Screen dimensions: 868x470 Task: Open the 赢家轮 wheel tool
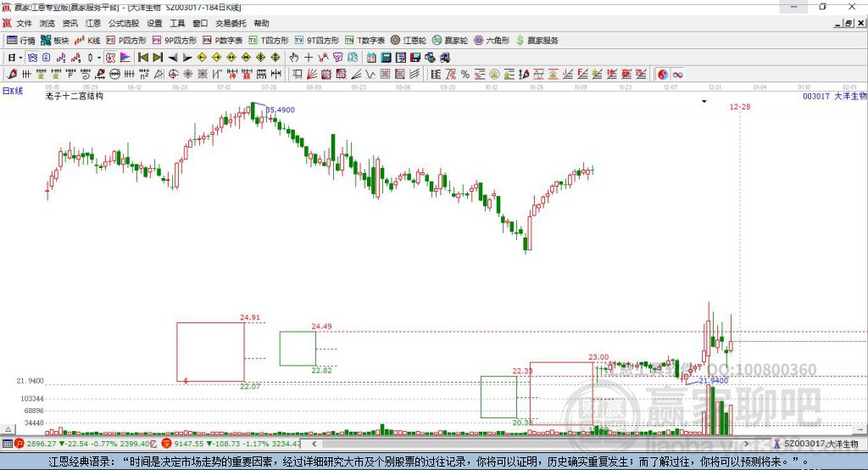point(450,41)
